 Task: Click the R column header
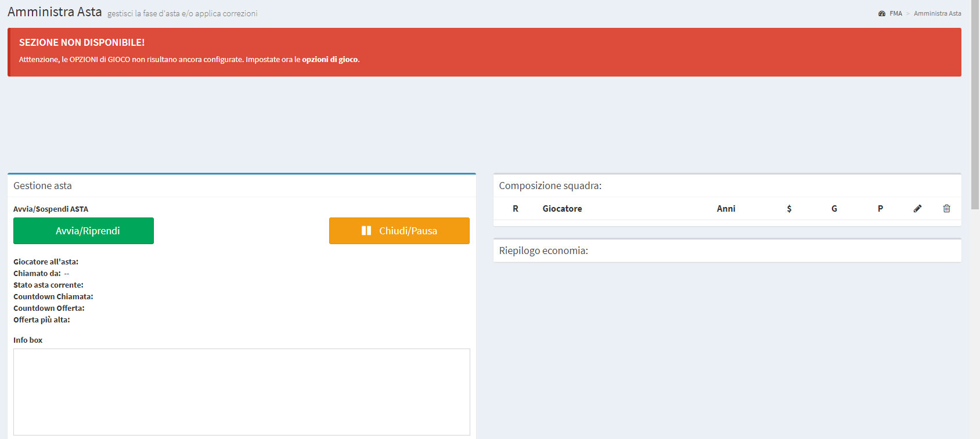click(516, 209)
